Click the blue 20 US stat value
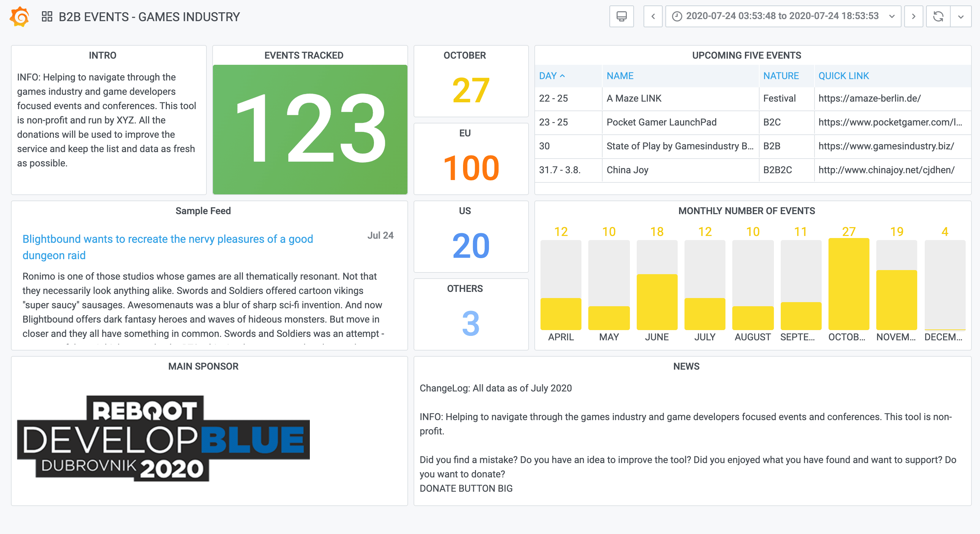The image size is (980, 534). pos(471,246)
